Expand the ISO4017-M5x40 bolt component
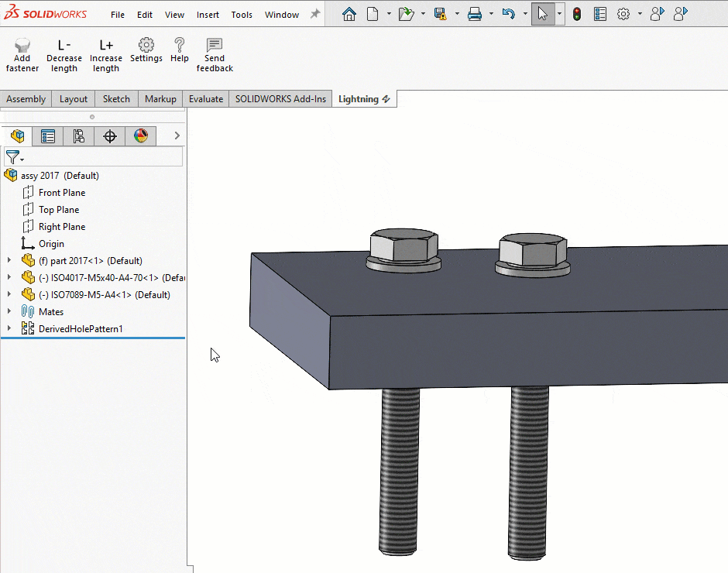This screenshot has width=728, height=573. (x=9, y=277)
